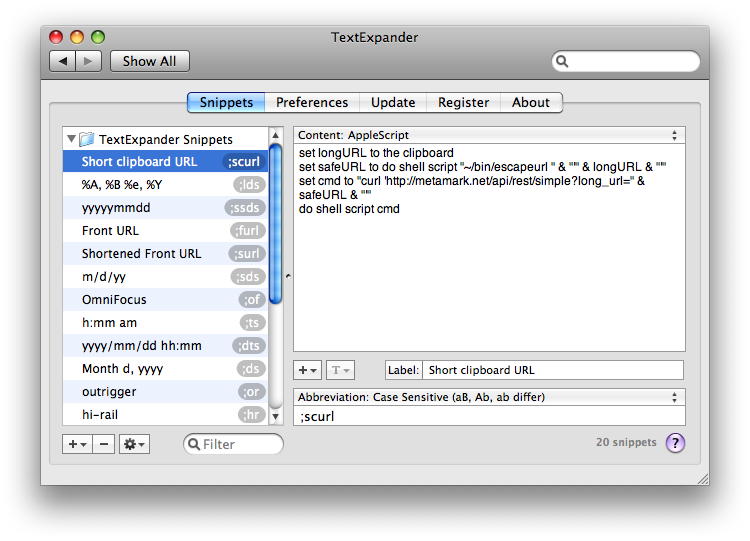Select the OmniFocus snippet
The image size is (750, 541).
pyautogui.click(x=165, y=299)
